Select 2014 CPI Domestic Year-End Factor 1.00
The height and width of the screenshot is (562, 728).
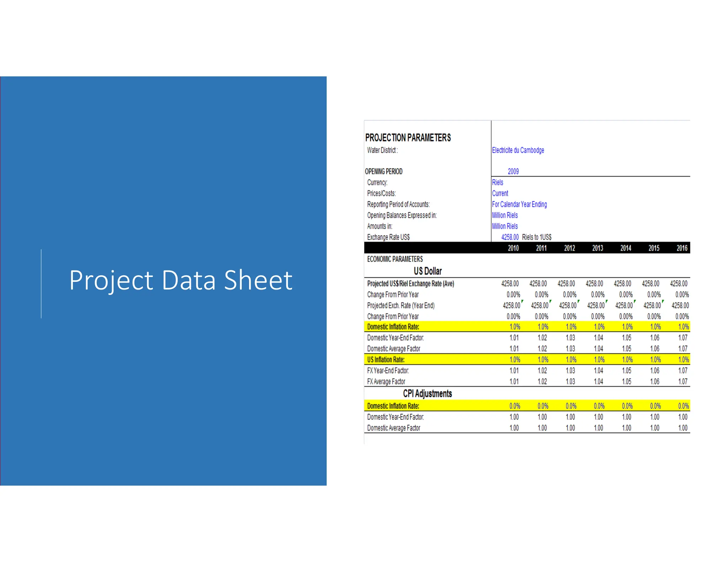[627, 417]
